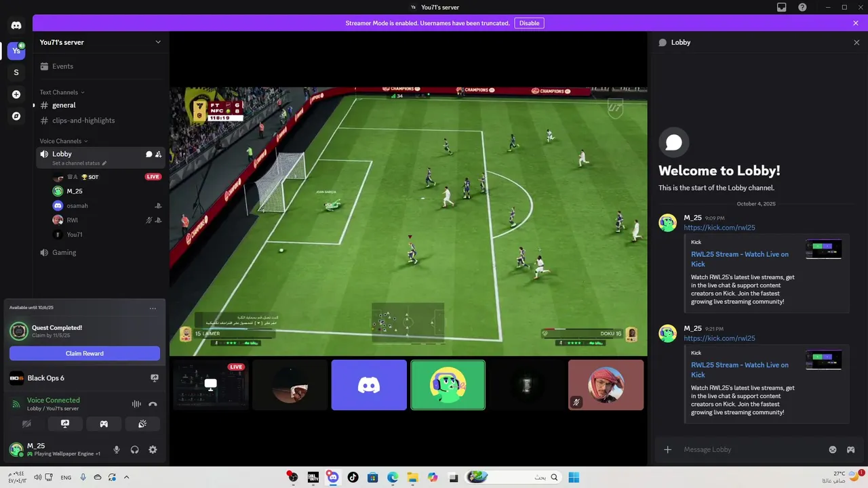The image size is (868, 488).
Task: Show hidden system tray icons chevron
Action: click(126, 477)
